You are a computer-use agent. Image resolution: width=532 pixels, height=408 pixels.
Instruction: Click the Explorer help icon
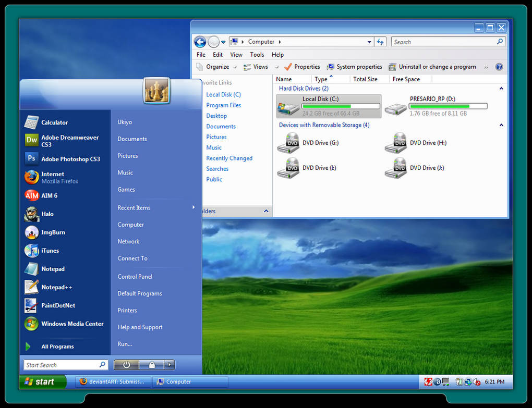point(499,67)
